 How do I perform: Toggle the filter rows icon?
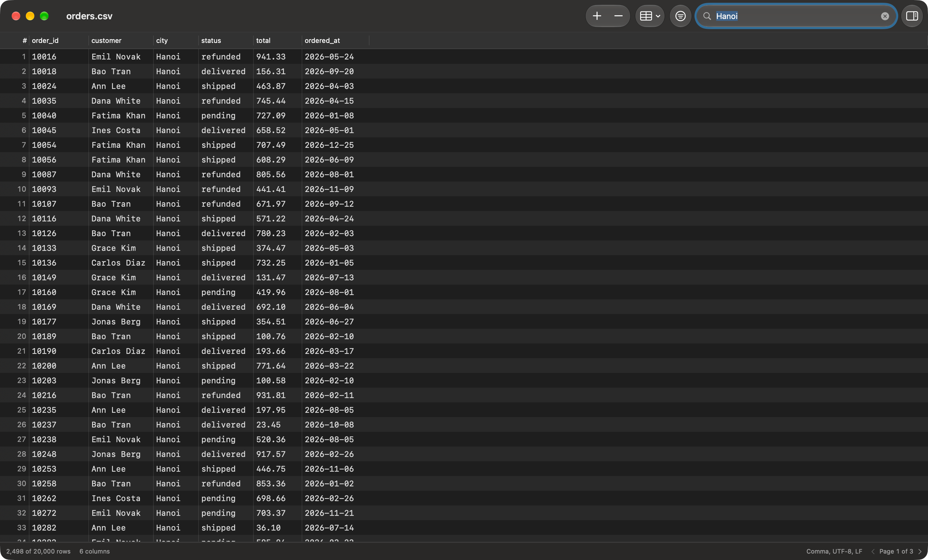coord(680,16)
